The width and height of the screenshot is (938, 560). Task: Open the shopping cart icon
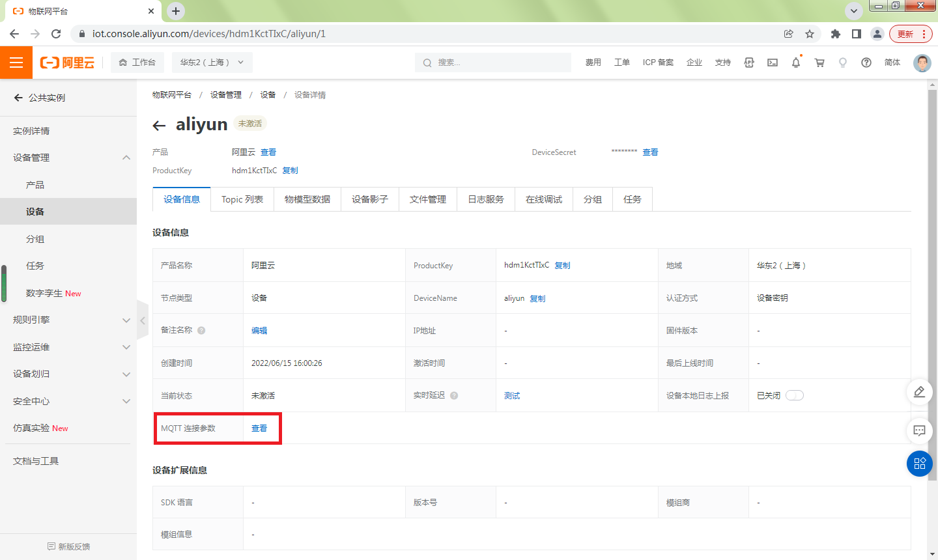(x=819, y=63)
